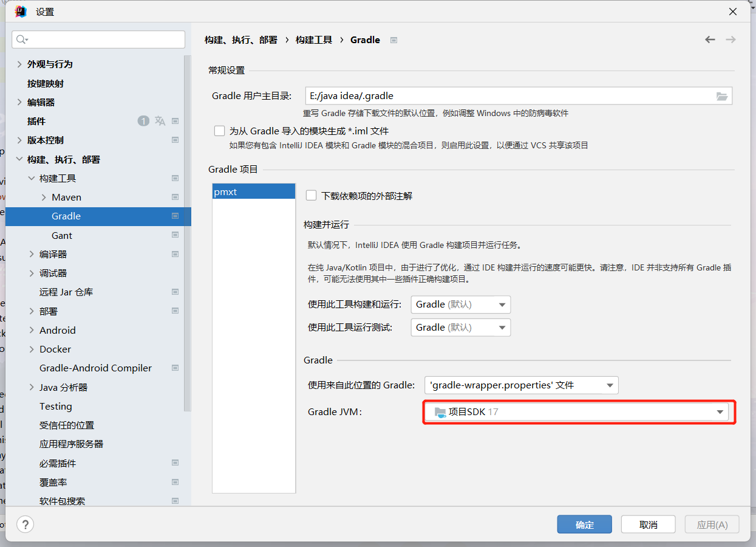756x547 pixels.
Task: Enable generating *.iml files for Gradle modules
Action: tap(220, 131)
